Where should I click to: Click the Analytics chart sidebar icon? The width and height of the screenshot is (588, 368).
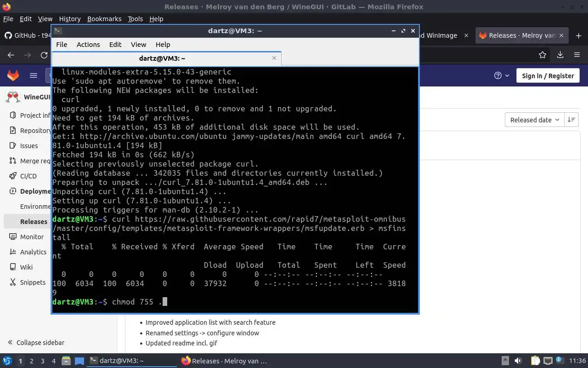12,252
